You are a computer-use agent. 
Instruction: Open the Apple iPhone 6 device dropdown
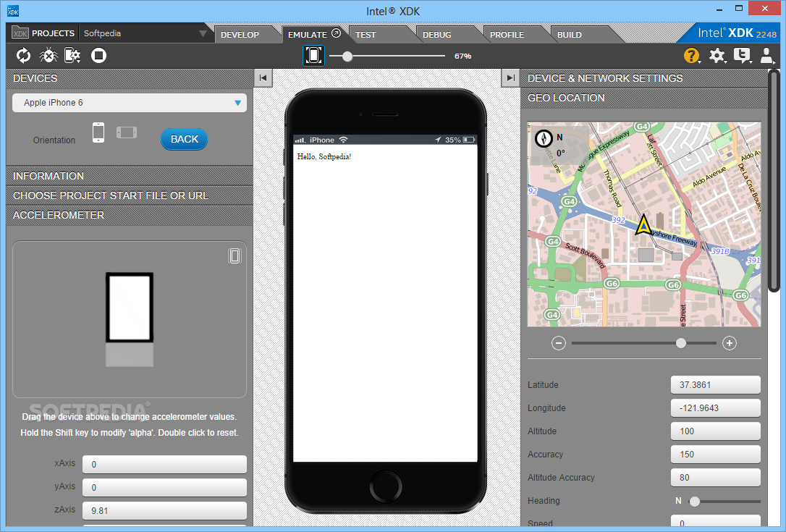[x=130, y=103]
